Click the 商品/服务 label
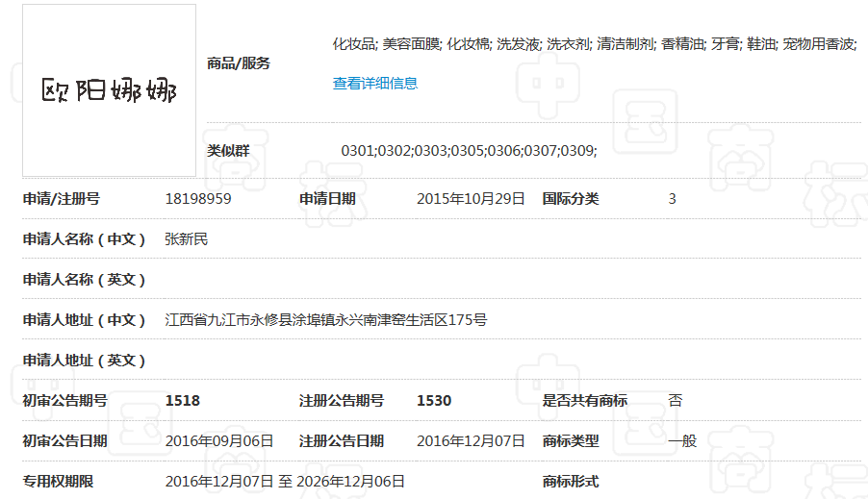The image size is (868, 499). [x=239, y=63]
